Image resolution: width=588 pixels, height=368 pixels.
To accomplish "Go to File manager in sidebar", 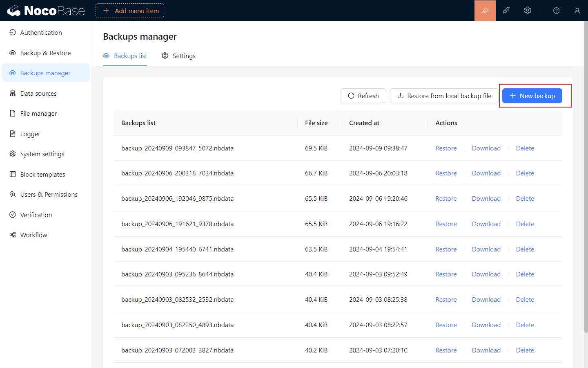I will [x=38, y=113].
